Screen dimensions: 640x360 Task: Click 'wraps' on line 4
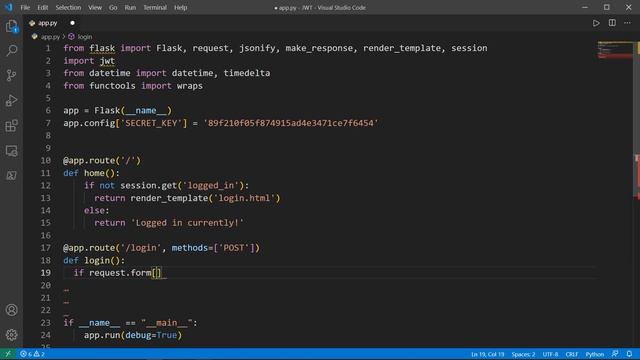pos(190,86)
